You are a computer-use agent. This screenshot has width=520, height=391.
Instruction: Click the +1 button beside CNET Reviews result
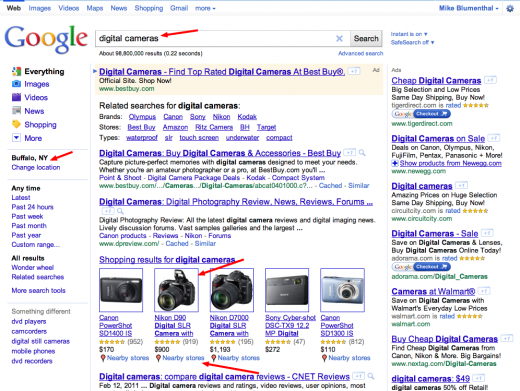[x=359, y=376]
